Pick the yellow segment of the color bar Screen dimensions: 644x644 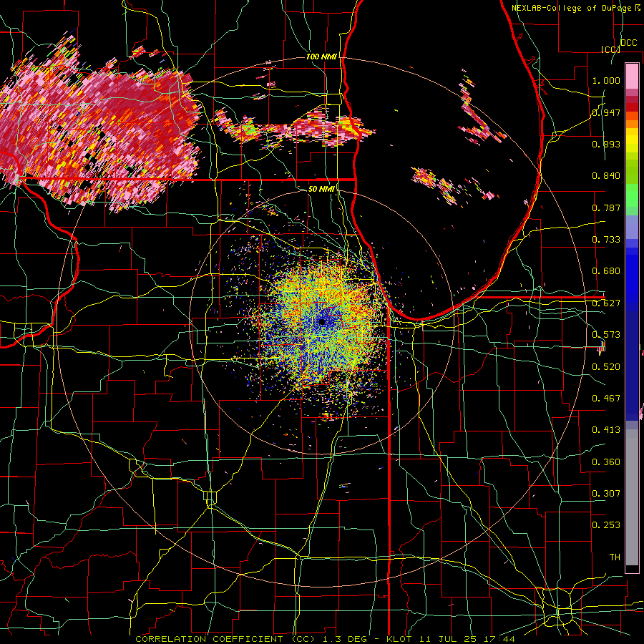pos(632,142)
